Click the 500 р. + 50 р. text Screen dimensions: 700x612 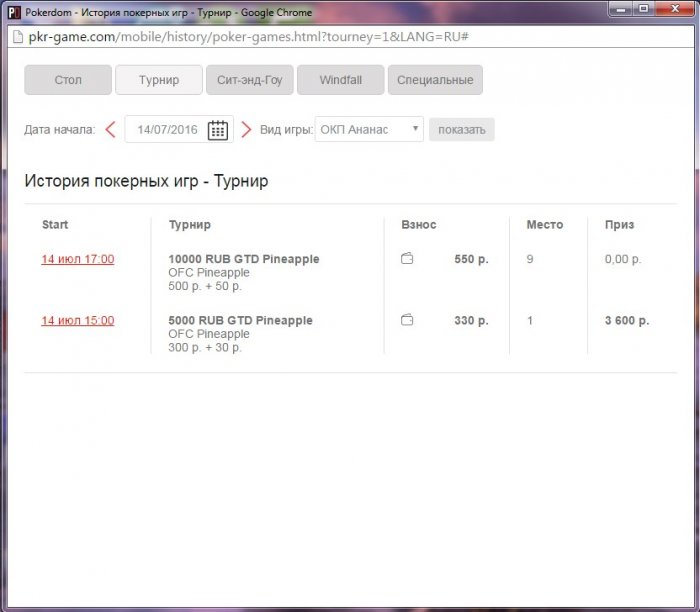tap(205, 286)
